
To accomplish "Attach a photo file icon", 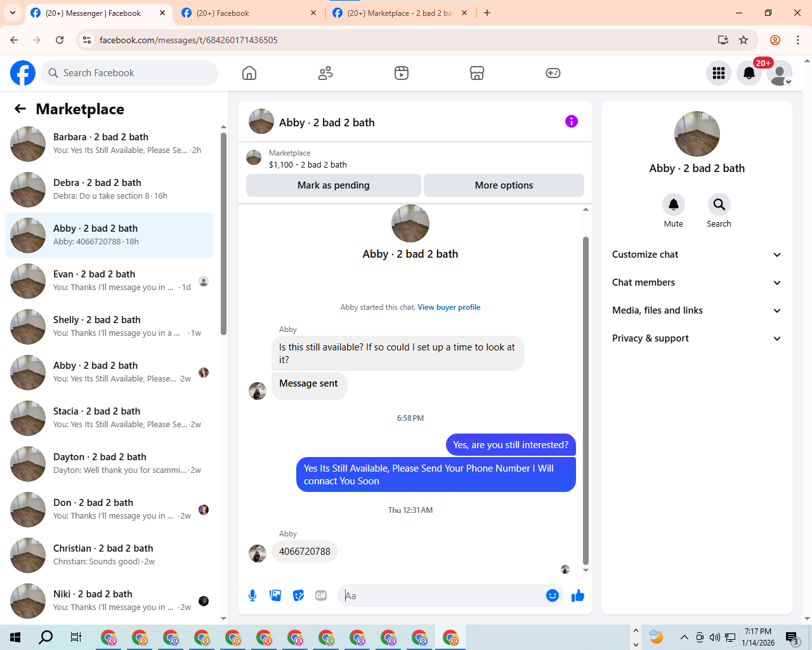I will [x=275, y=595].
